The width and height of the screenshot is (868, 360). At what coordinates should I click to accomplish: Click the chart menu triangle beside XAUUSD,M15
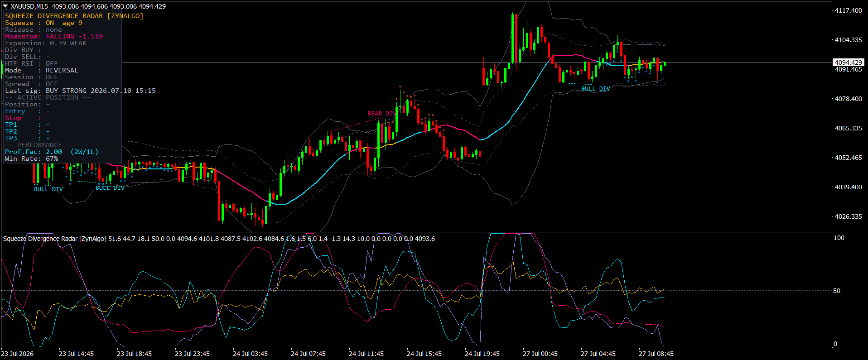(5, 6)
